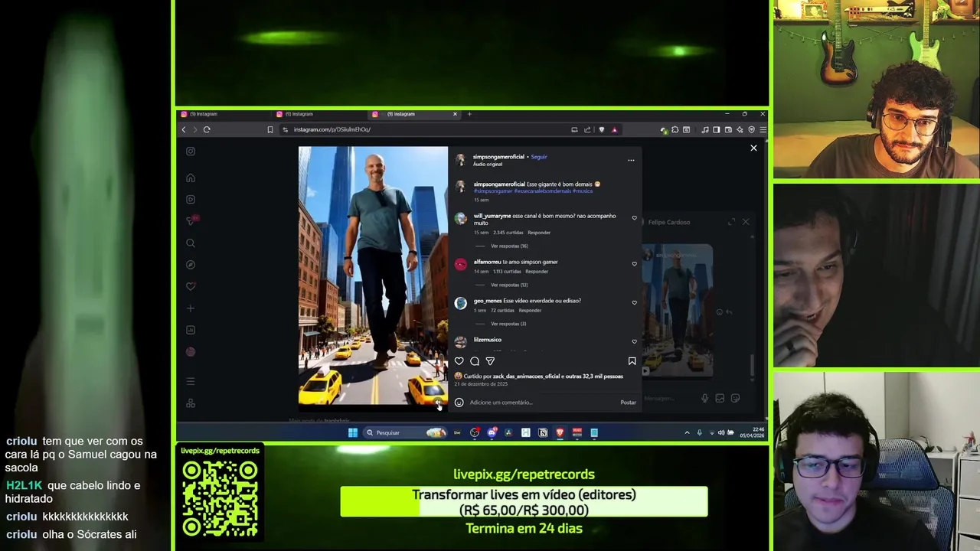The height and width of the screenshot is (551, 980).
Task: Click Responder on alfamorreu's comment
Action: click(537, 271)
